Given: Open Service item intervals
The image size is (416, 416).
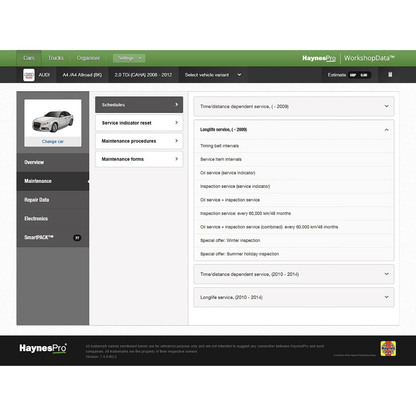Looking at the screenshot, I should pyautogui.click(x=294, y=159).
